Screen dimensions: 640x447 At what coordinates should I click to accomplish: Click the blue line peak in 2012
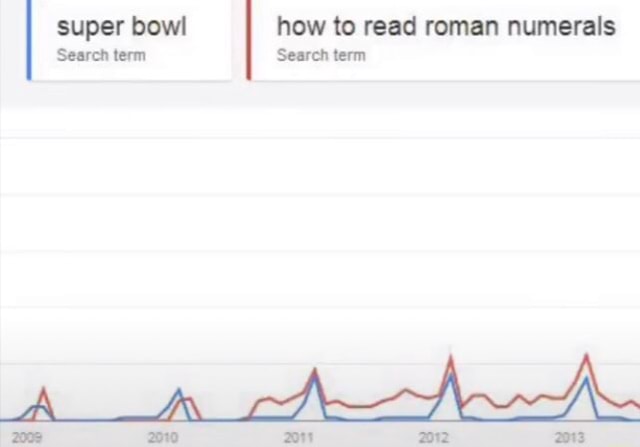(x=451, y=376)
